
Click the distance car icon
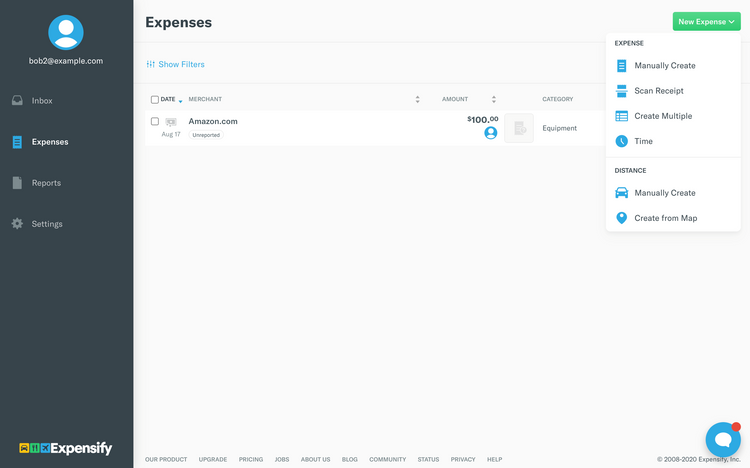621,192
